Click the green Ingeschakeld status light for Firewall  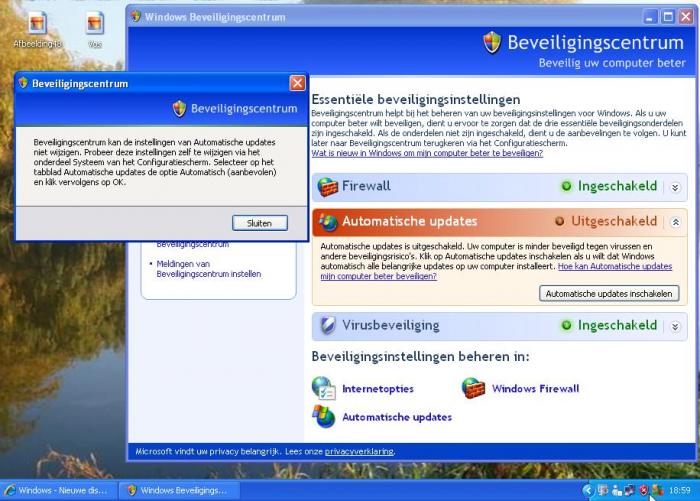coord(566,186)
